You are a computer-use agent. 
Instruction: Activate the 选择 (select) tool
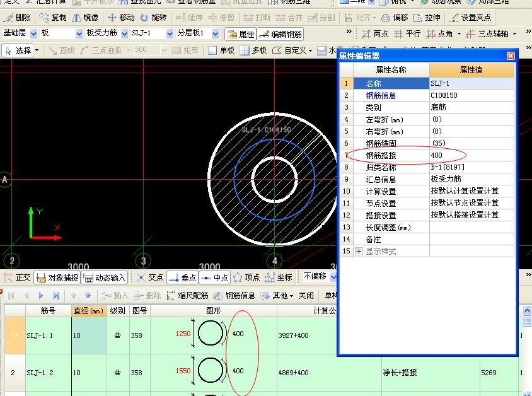click(x=18, y=50)
